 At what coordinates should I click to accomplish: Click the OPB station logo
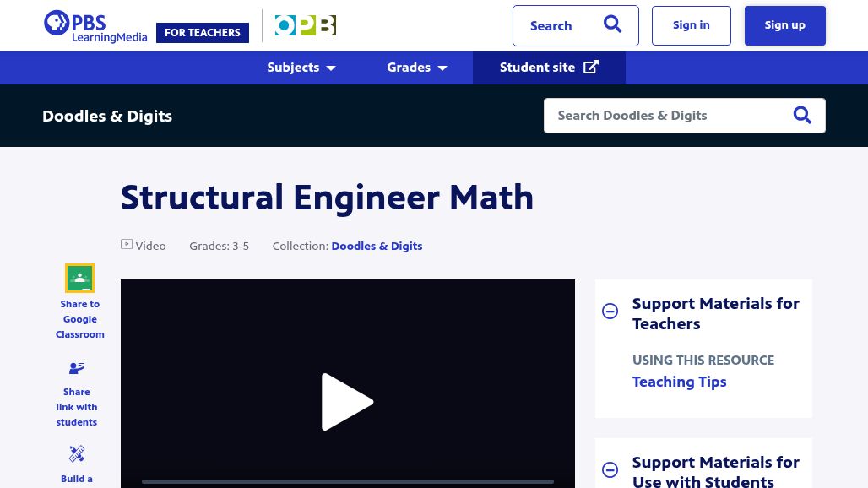[306, 25]
